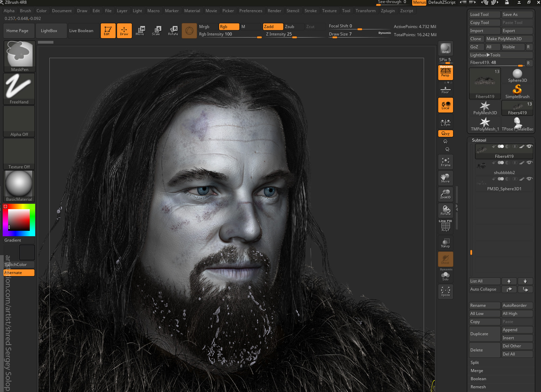Image resolution: width=541 pixels, height=392 pixels.
Task: Toggle Local transformations button
Action: [x=445, y=105]
